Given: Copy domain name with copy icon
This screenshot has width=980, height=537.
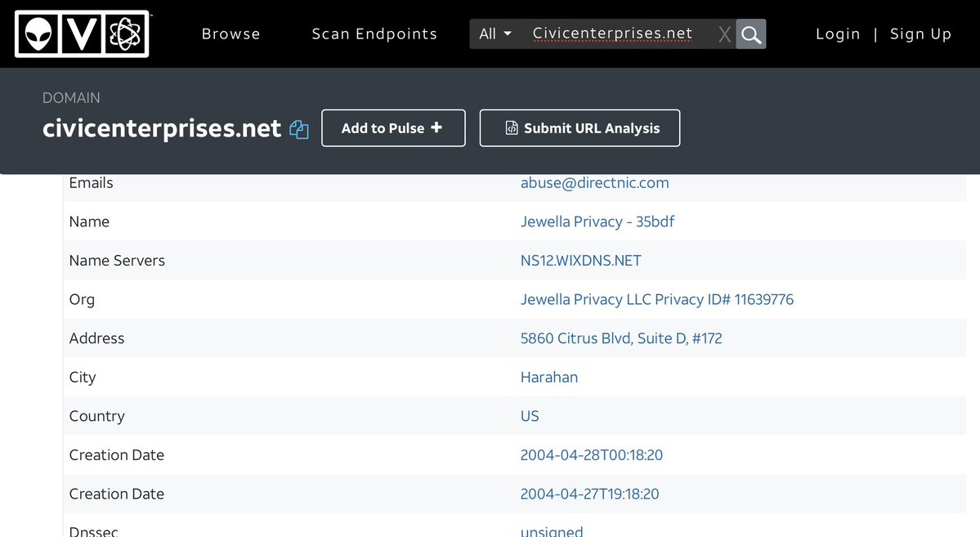Looking at the screenshot, I should coord(299,129).
